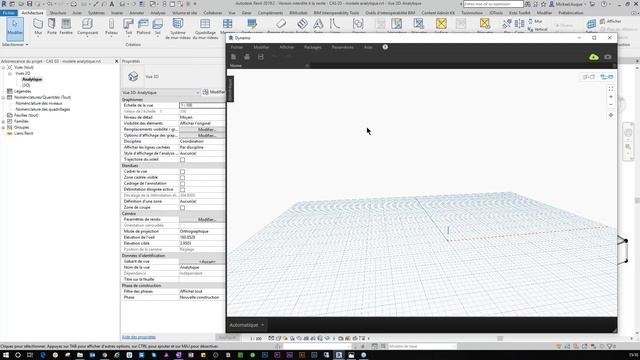
Task: Select the Composant tool
Action: (x=87, y=27)
